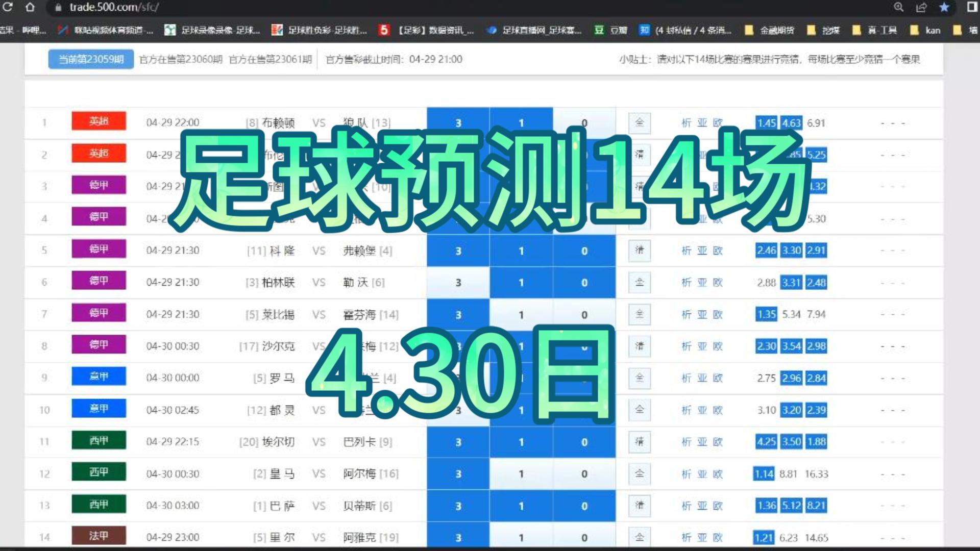Image resolution: width=980 pixels, height=551 pixels.
Task: Toggle result 0 for 莱比锡 vs 霍芬海姆
Action: tap(584, 315)
